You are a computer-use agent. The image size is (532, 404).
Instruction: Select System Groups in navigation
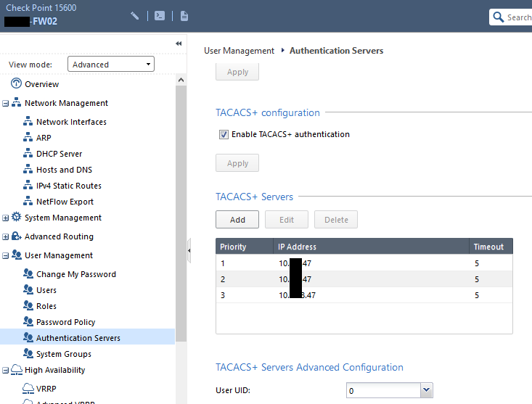pos(64,354)
